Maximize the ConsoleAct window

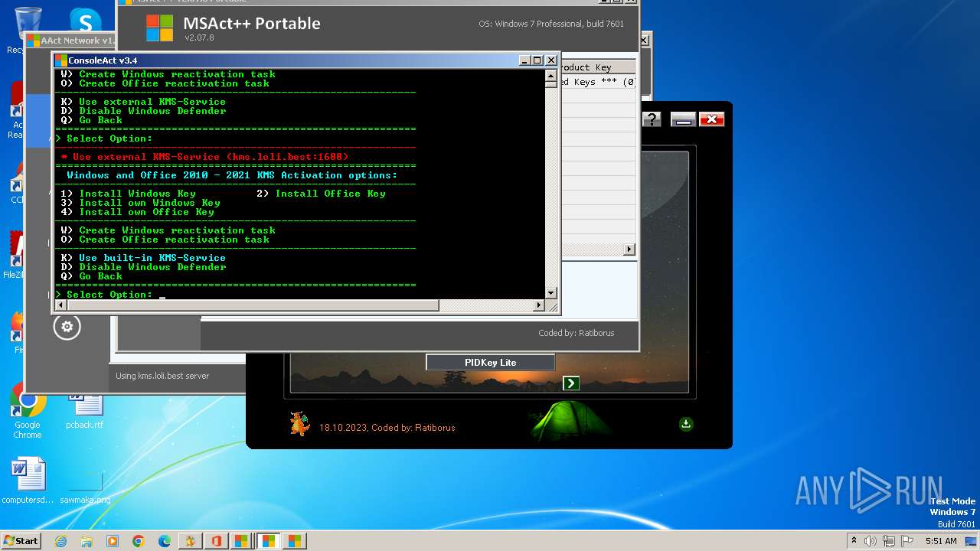click(x=537, y=60)
